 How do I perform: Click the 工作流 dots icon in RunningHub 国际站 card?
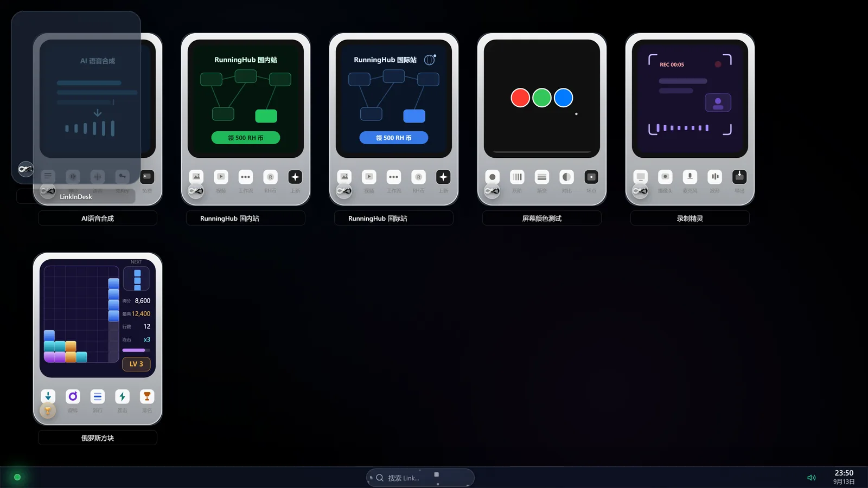[x=394, y=177]
